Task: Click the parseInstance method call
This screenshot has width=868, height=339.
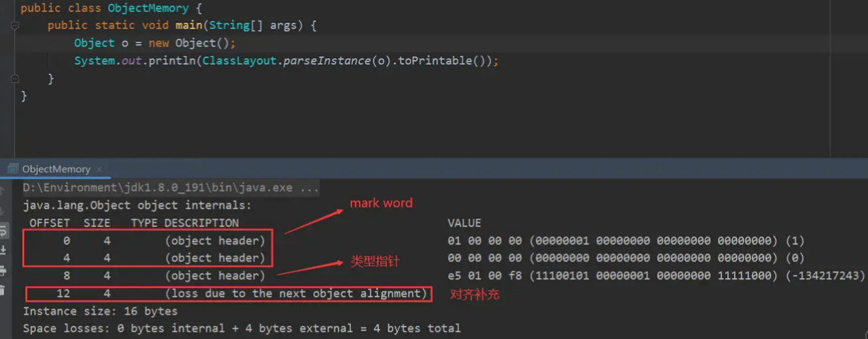Action: [x=327, y=61]
